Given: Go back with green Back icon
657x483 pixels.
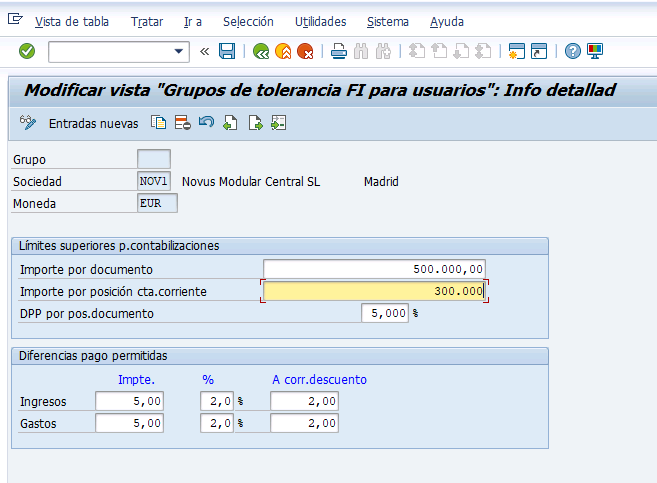Looking at the screenshot, I should tap(261, 52).
